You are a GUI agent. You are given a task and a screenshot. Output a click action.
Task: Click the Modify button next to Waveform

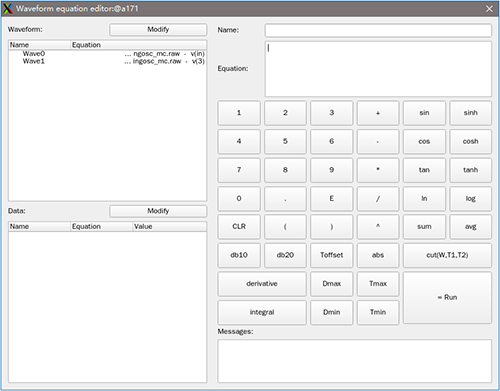(158, 30)
